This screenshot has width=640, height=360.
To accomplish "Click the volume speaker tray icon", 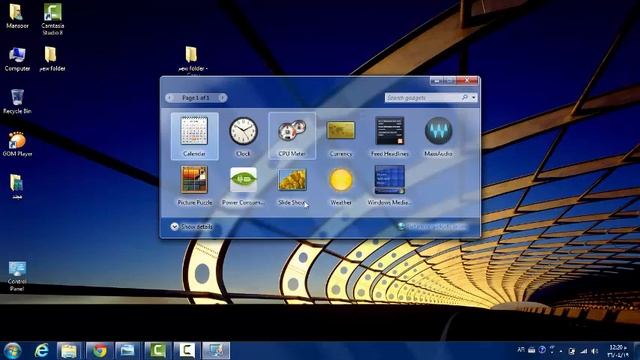I will click(595, 351).
